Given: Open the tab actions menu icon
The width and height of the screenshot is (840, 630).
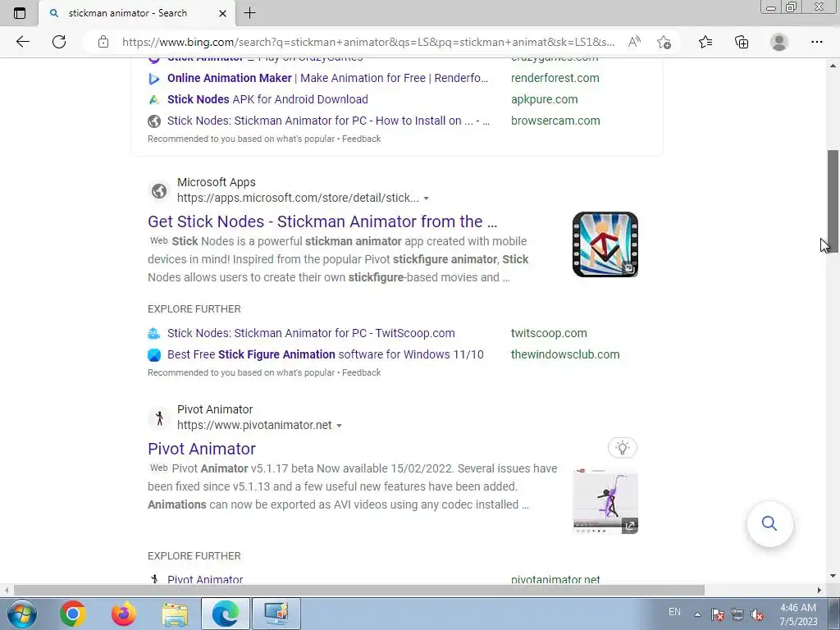Looking at the screenshot, I should coord(20,13).
